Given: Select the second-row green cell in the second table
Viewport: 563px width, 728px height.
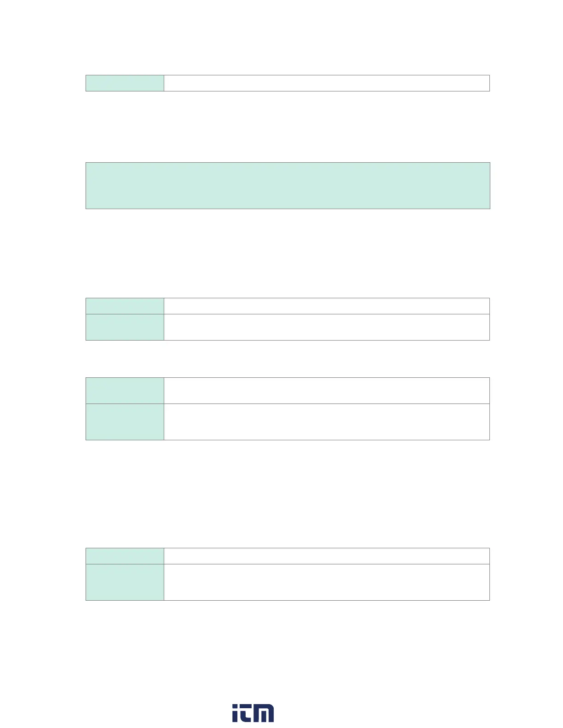Looking at the screenshot, I should (x=125, y=327).
